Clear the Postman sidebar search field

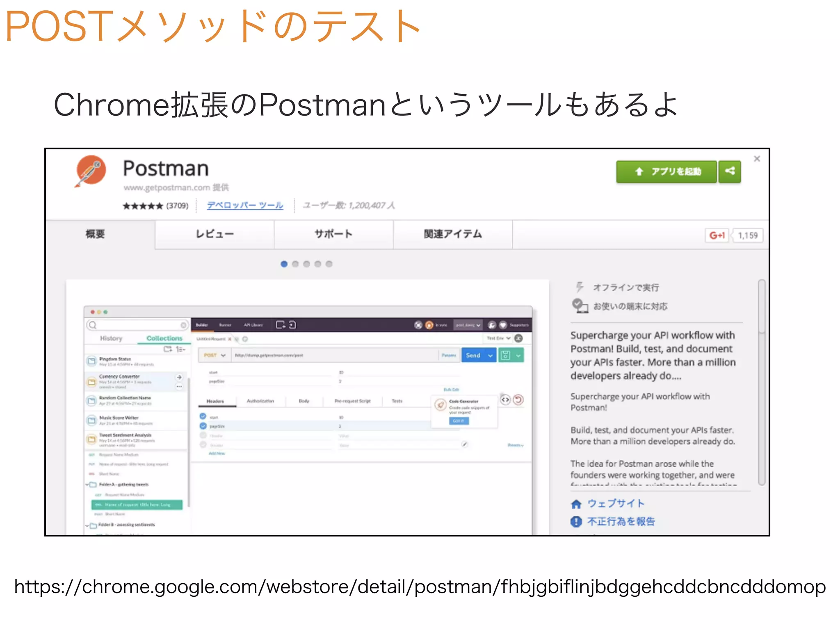[x=183, y=325]
